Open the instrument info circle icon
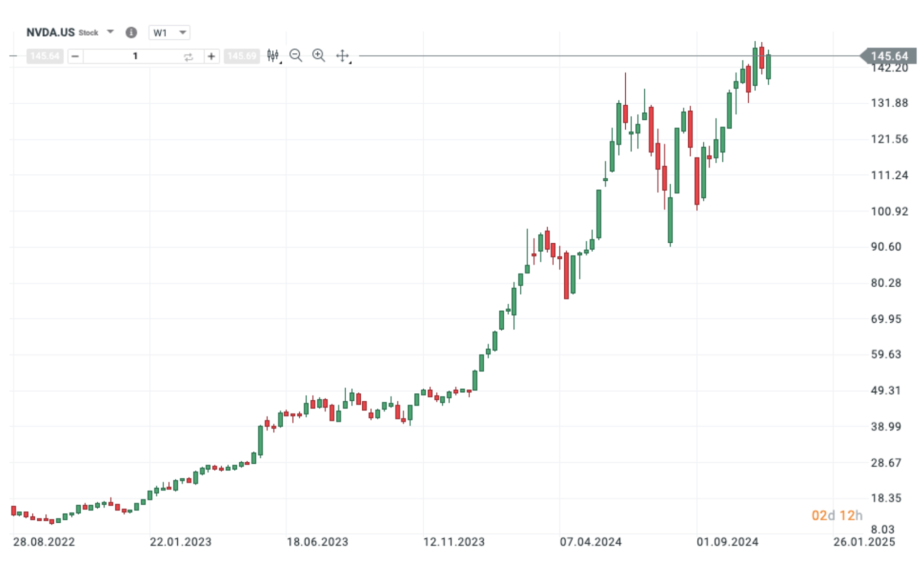Screen dimensions: 924x562 pyautogui.click(x=131, y=33)
